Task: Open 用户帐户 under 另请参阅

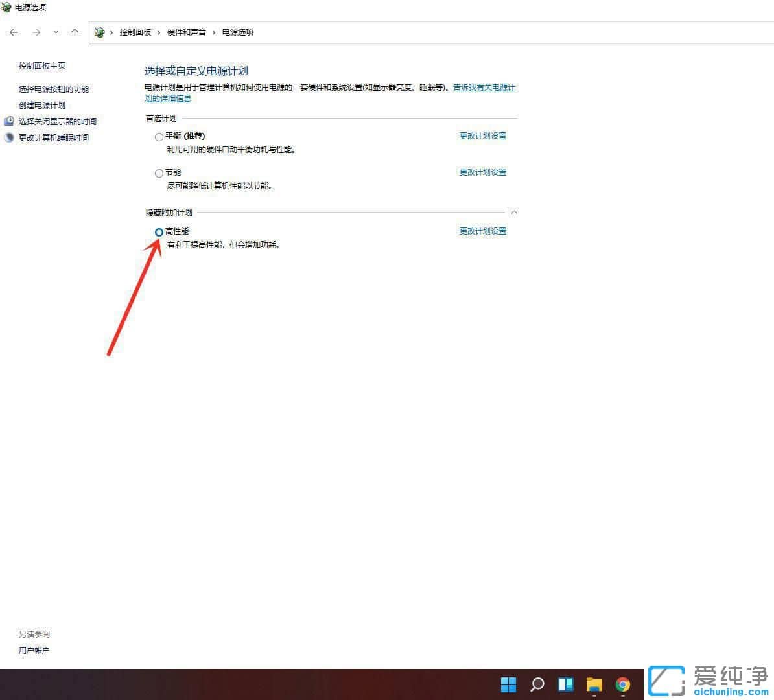Action: click(34, 650)
